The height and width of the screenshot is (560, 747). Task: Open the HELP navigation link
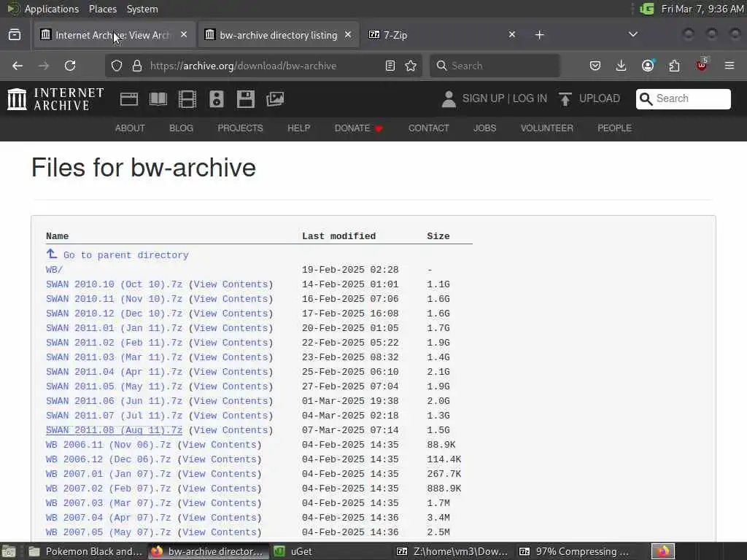tap(298, 128)
